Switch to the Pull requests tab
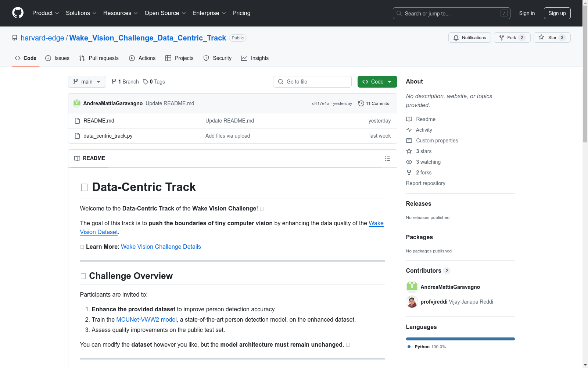 pos(99,58)
